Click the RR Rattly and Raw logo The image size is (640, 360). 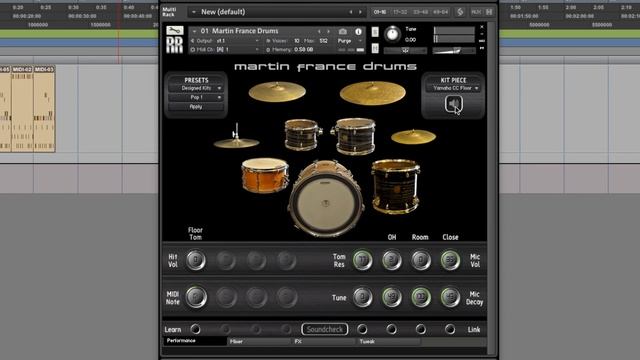[x=175, y=45]
